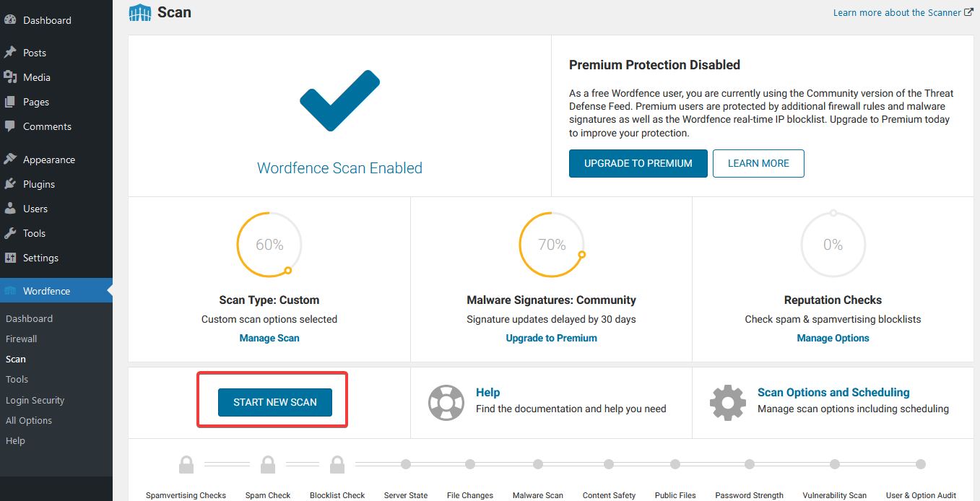980x501 pixels.
Task: Click the Dashboard gauge icon in sidebar
Action: click(10, 20)
